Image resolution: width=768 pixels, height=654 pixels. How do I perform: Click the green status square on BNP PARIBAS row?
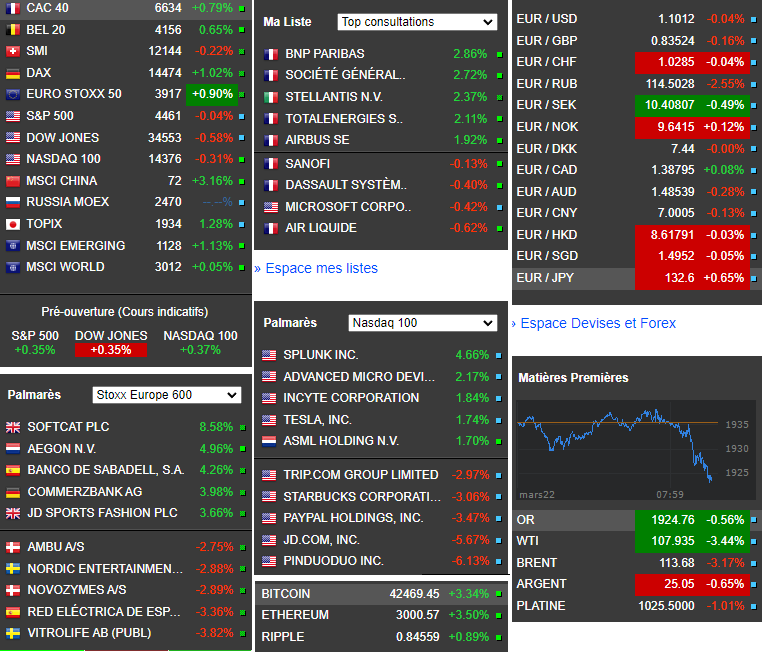coord(500,54)
